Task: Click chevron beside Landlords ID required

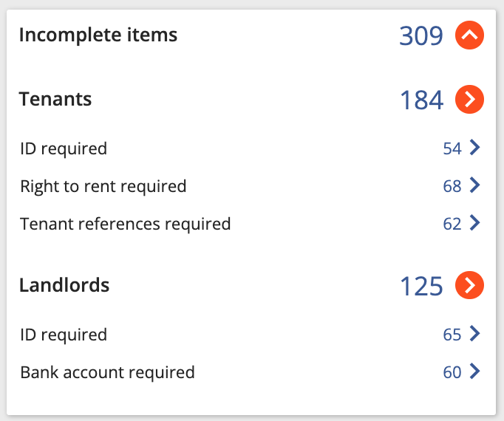Action: tap(474, 334)
